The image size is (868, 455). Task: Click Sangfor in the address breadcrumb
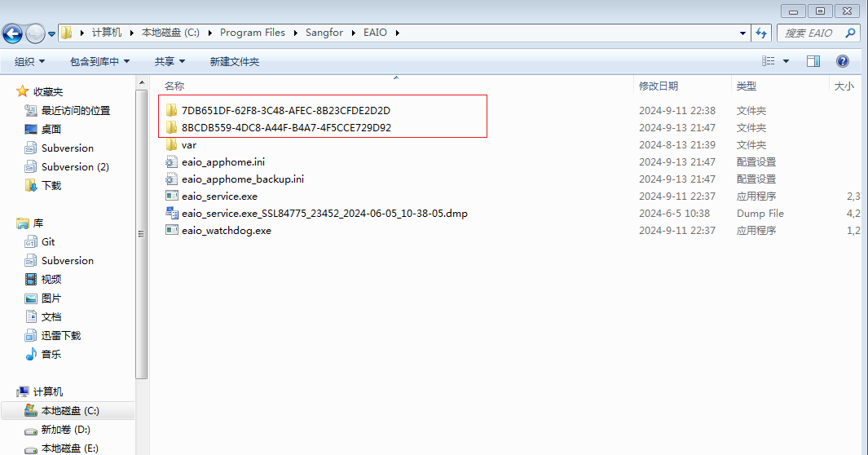click(324, 33)
